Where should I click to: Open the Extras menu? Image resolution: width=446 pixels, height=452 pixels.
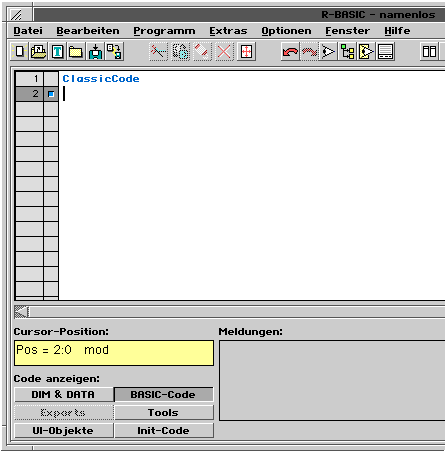coord(228,31)
